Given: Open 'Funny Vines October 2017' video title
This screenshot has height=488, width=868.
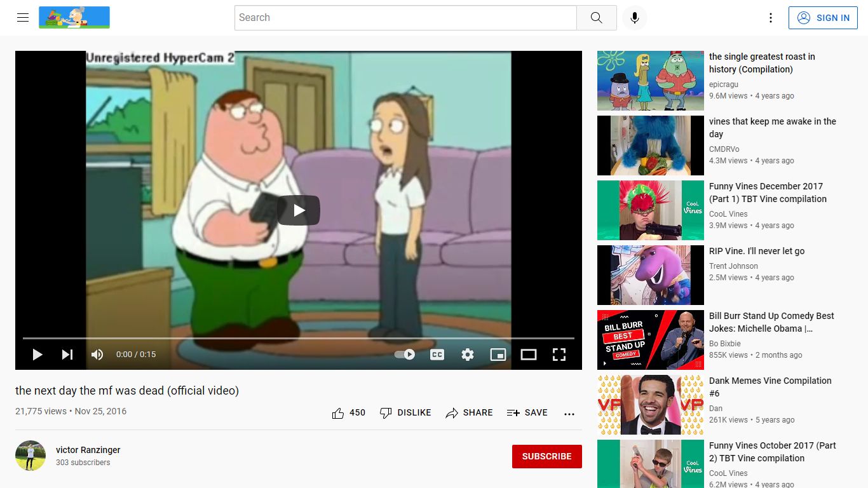Looking at the screenshot, I should (x=773, y=452).
